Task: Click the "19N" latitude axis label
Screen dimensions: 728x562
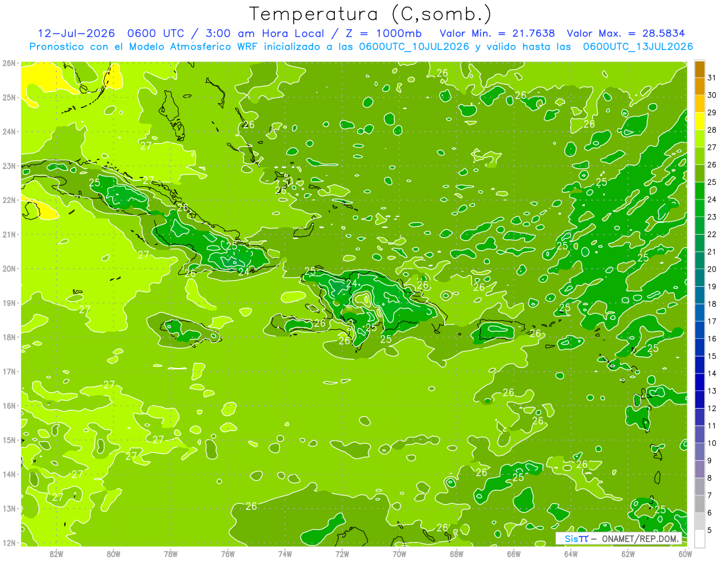Action: (9, 303)
